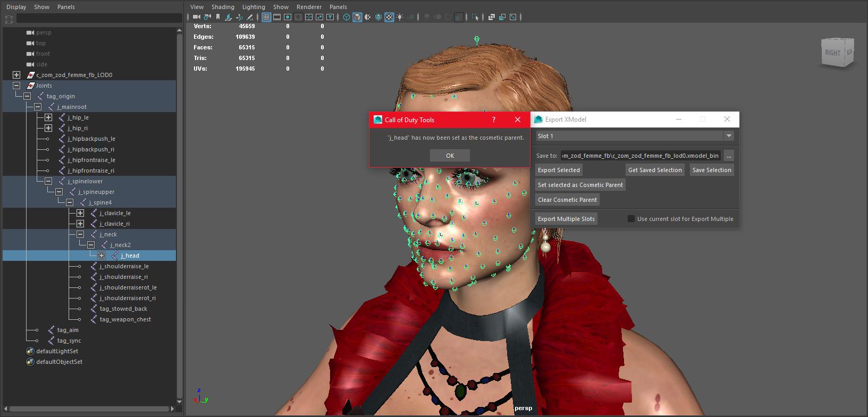868x417 pixels.
Task: Open the viewport View menu
Action: [x=197, y=7]
